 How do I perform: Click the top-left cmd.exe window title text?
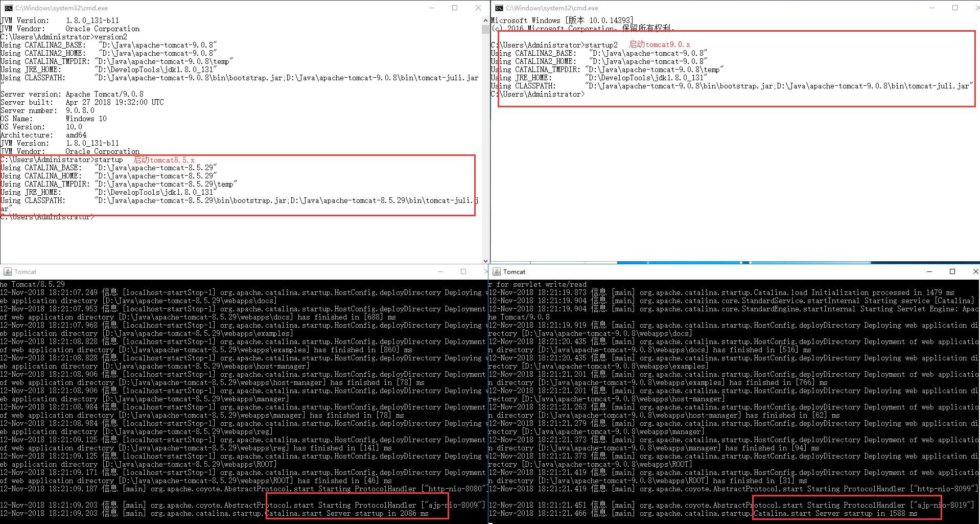[x=61, y=8]
